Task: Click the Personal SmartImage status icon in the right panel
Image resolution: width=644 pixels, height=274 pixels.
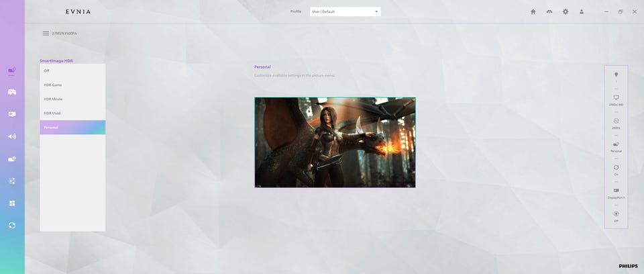Action: [x=616, y=144]
